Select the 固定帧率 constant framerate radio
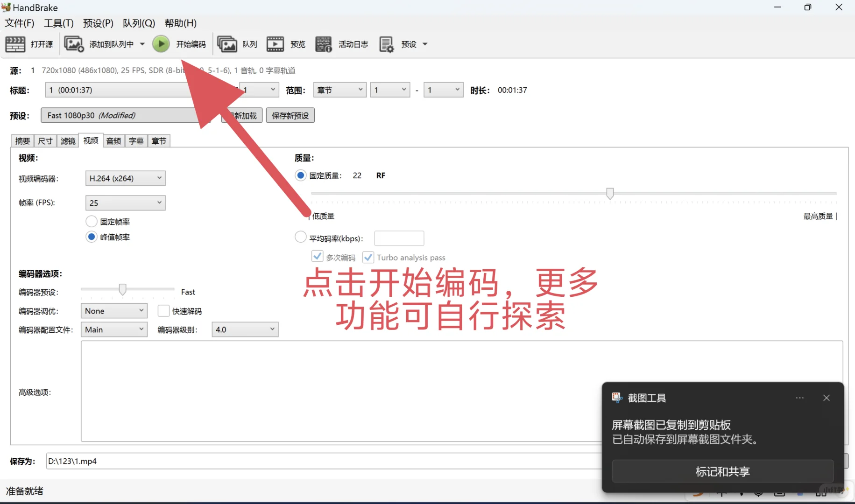 (92, 222)
